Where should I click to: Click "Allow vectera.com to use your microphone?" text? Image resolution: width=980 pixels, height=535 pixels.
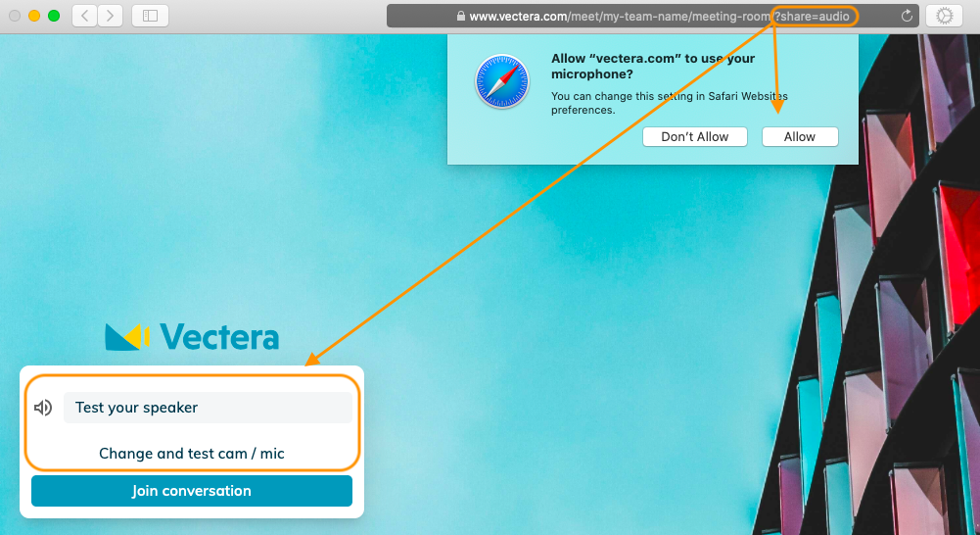(652, 67)
